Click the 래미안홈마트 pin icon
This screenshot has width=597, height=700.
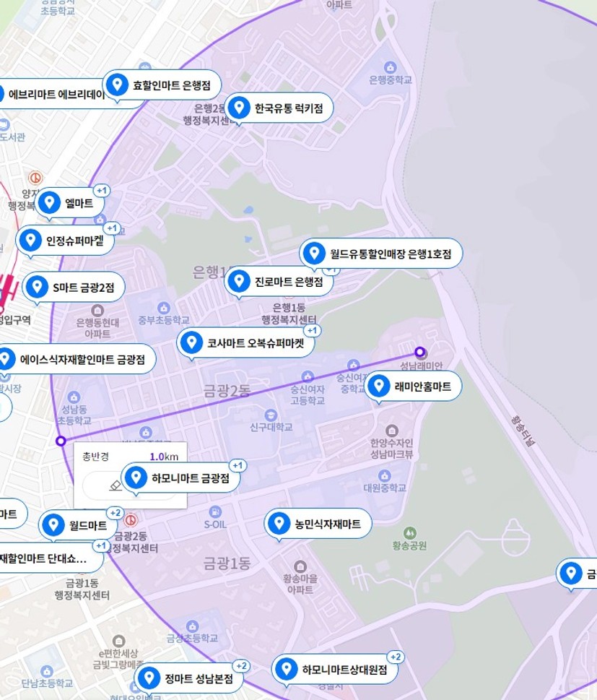(379, 386)
